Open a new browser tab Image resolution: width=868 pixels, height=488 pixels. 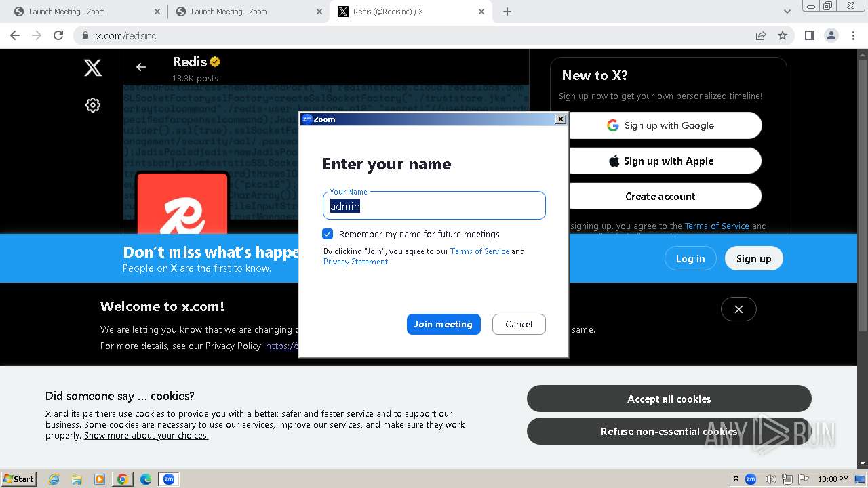coord(507,12)
